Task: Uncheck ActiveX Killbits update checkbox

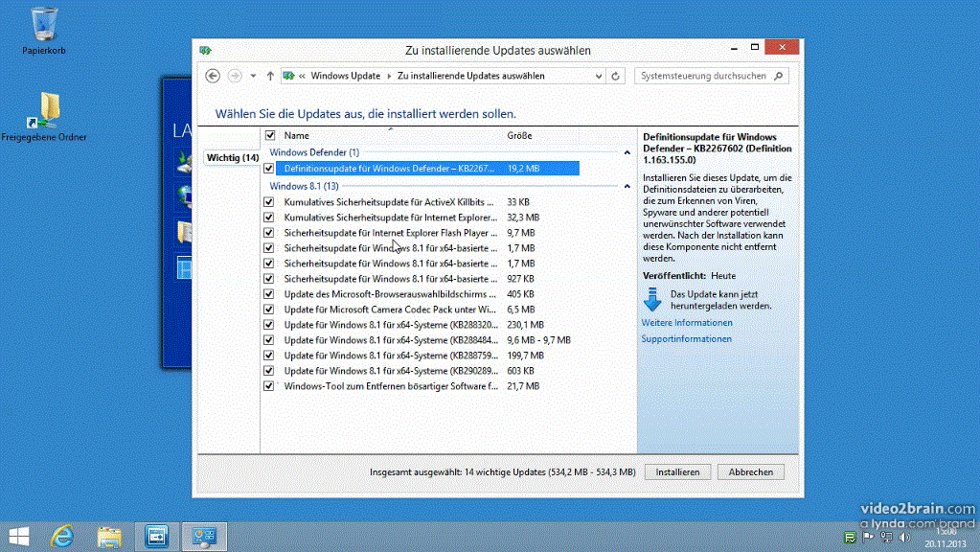Action: coord(269,202)
